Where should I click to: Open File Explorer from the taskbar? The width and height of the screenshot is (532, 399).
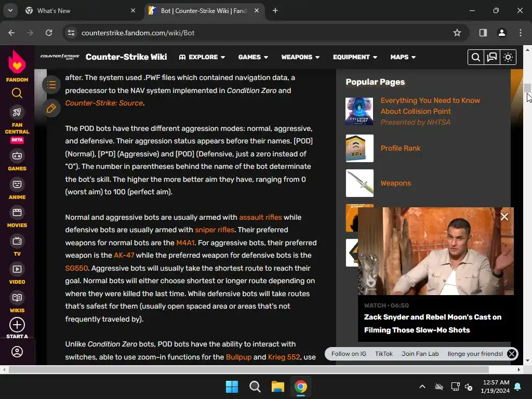pos(277,387)
